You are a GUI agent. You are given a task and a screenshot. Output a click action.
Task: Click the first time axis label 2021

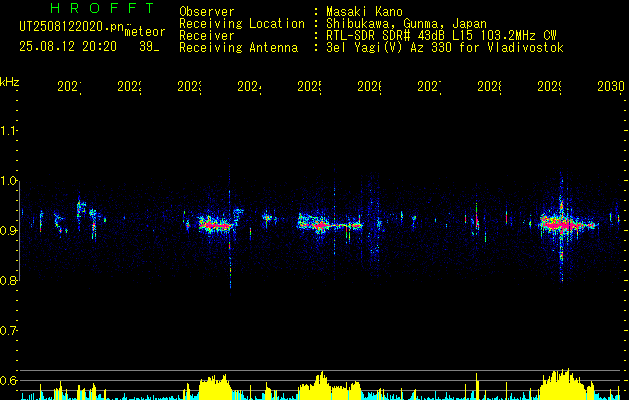(x=69, y=86)
